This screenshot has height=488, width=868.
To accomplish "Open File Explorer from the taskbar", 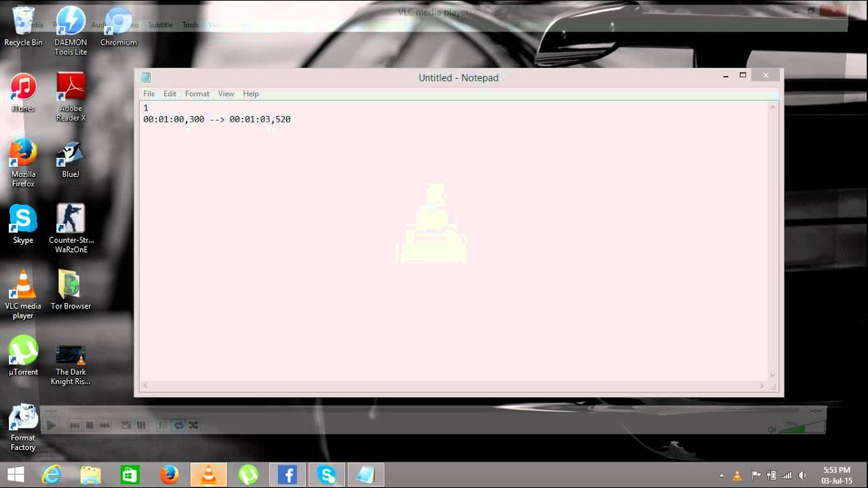I will (90, 474).
